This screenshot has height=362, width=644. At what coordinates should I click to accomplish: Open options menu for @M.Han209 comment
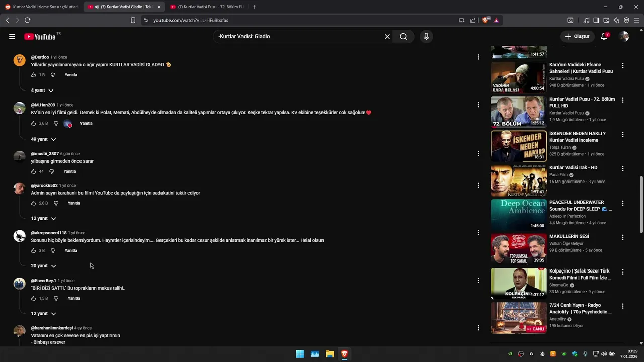click(478, 105)
